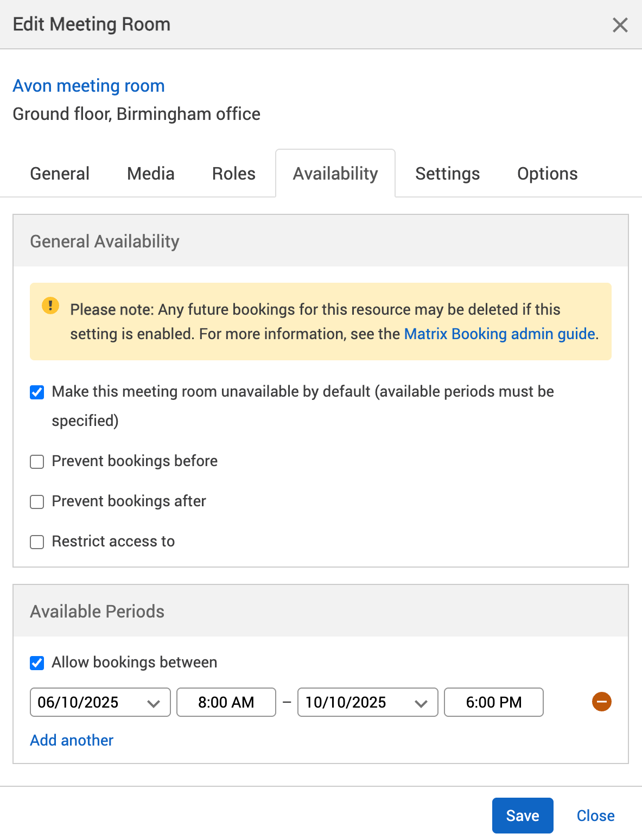Disable Allow bookings between
Screen dimensions: 642x840
point(36,663)
